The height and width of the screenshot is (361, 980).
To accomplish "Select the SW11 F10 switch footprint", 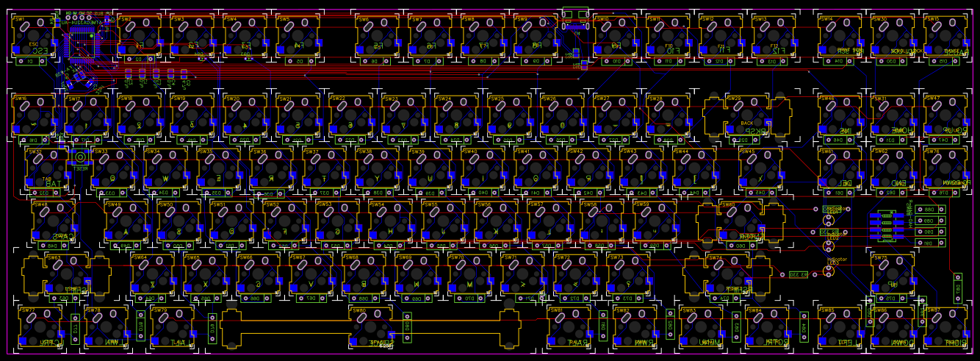I will [x=668, y=36].
